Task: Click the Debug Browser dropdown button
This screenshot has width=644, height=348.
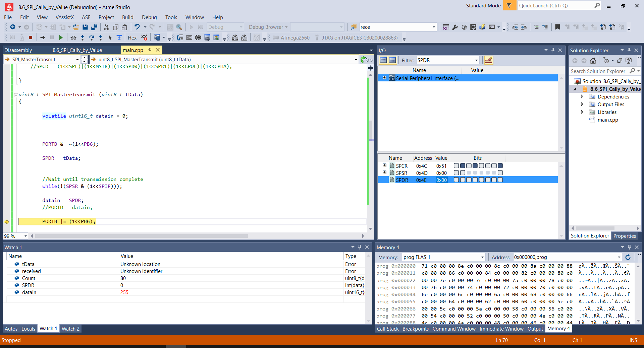Action: point(268,27)
